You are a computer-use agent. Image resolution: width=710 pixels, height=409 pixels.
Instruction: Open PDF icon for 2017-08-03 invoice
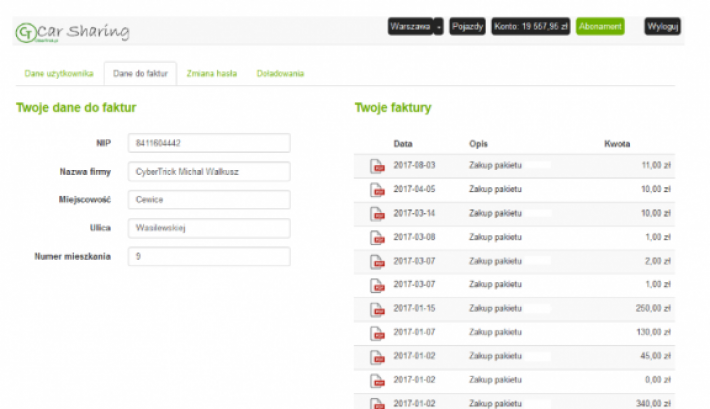click(378, 166)
